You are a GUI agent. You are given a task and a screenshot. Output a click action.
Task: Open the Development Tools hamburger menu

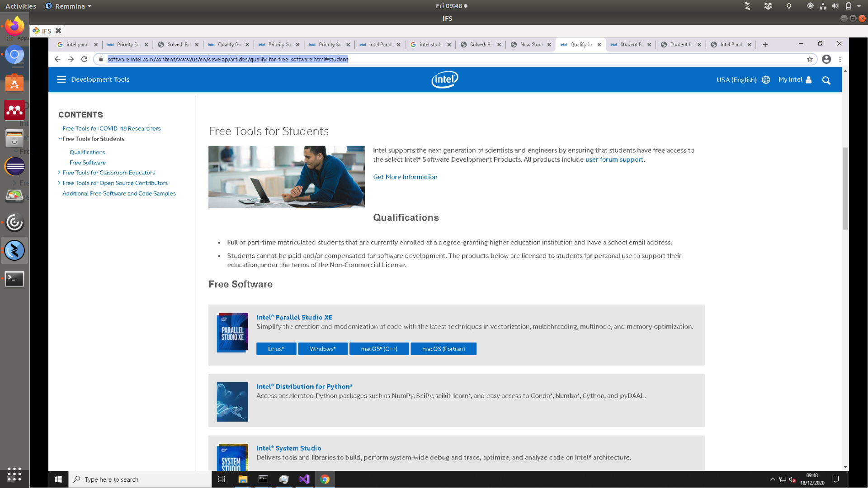tap(61, 80)
